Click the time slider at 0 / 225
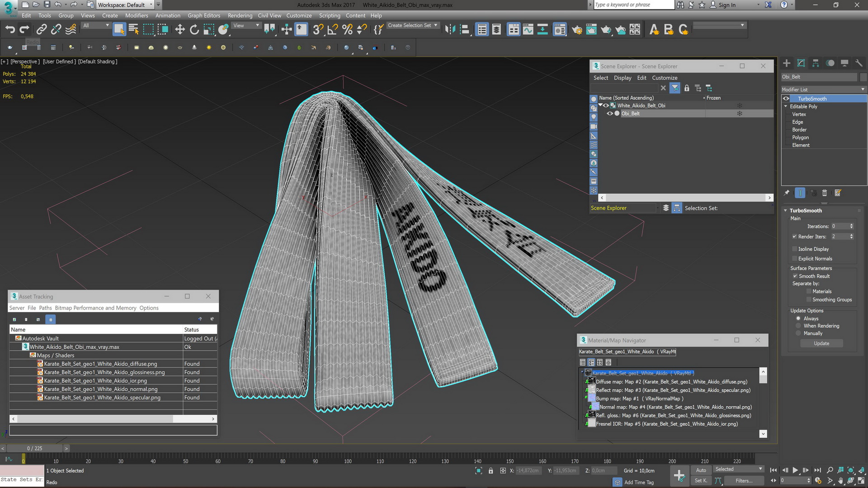 pos(34,448)
